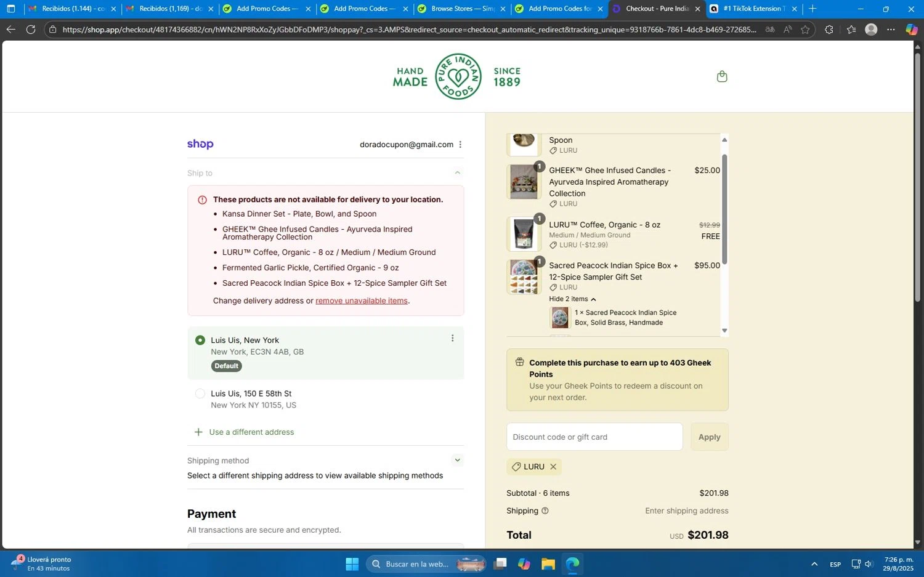This screenshot has width=924, height=577.
Task: Open the clock showing 7:26 p. m.
Action: click(899, 564)
